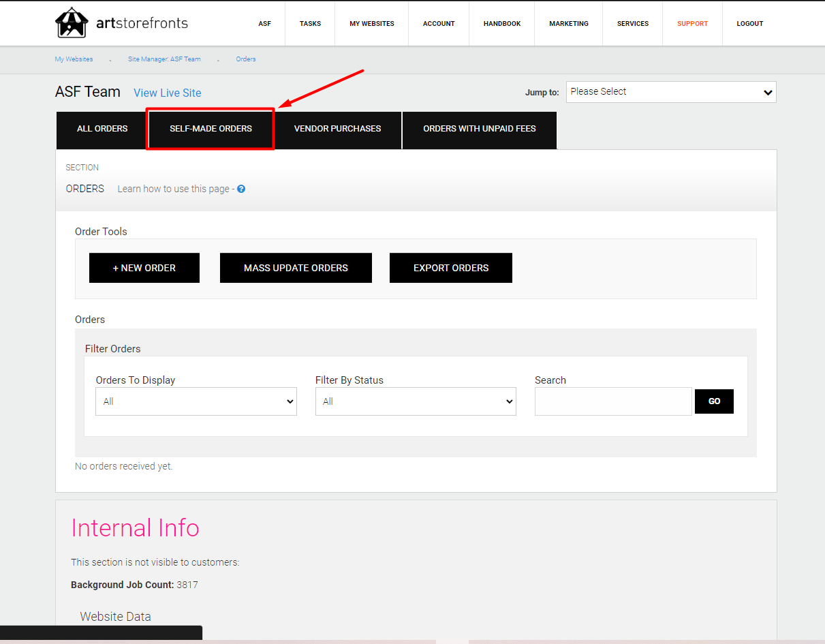Click 'No orders received yet.' text

[124, 467]
